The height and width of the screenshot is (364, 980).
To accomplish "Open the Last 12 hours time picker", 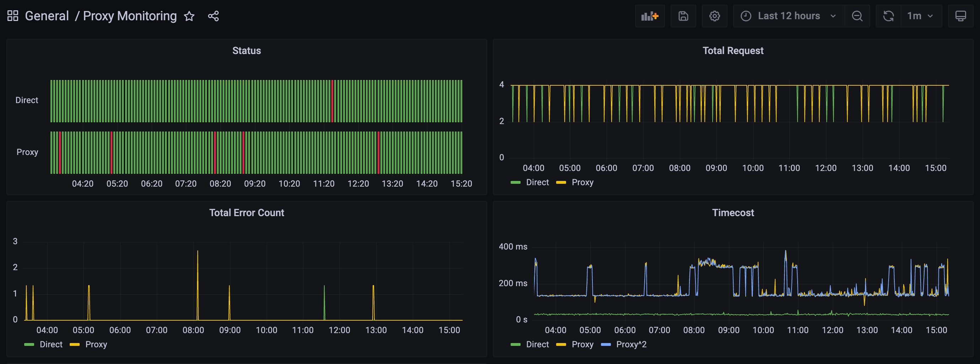I will coord(788,16).
